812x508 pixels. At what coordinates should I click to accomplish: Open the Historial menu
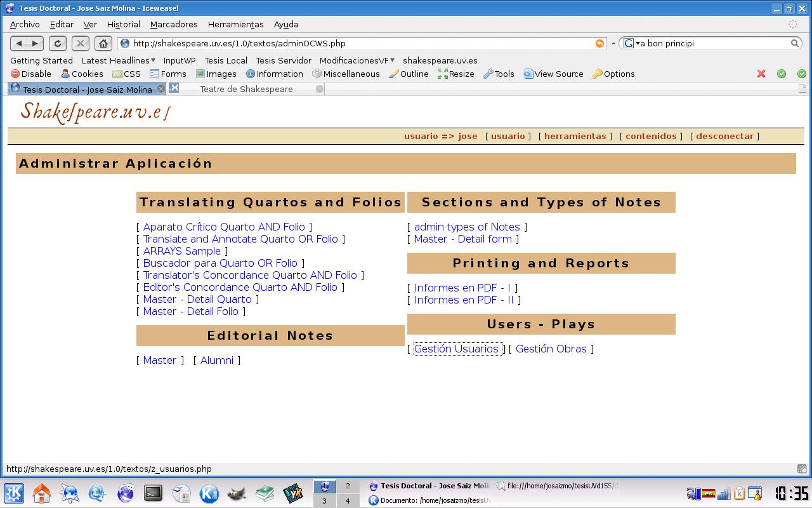(124, 24)
